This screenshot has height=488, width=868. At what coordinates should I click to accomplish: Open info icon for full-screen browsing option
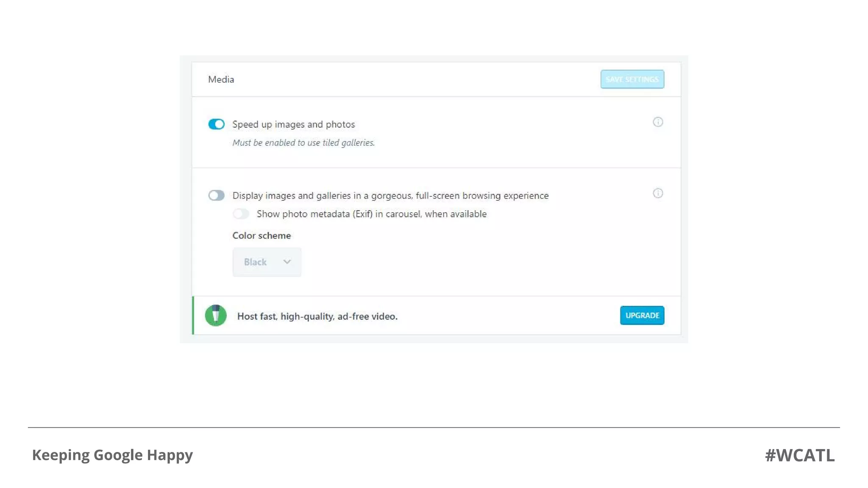click(657, 193)
